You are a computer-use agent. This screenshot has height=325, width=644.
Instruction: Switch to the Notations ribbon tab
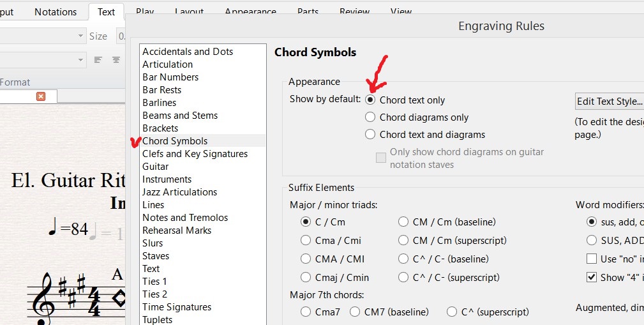56,12
